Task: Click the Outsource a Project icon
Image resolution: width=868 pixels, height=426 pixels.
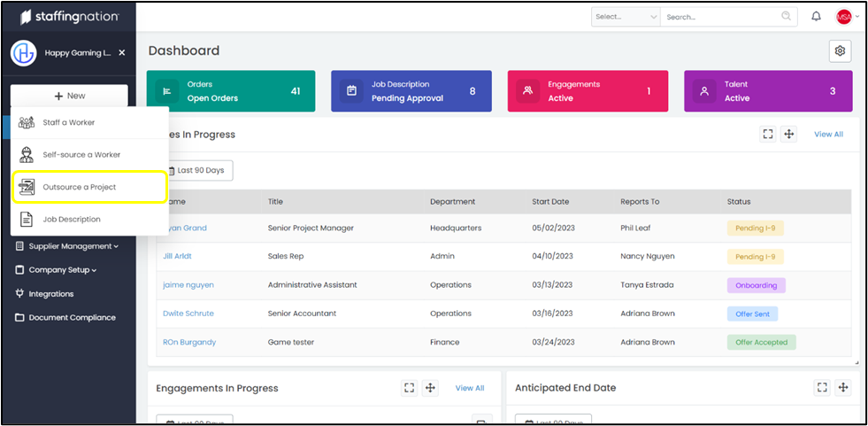Action: click(x=26, y=187)
